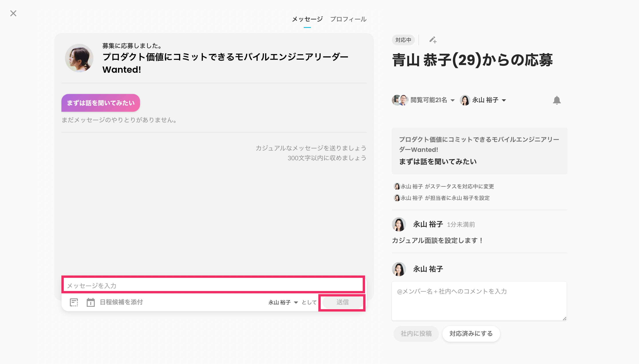The image size is (639, 364).
Task: Switch to the プロフィール tab
Action: [x=348, y=19]
